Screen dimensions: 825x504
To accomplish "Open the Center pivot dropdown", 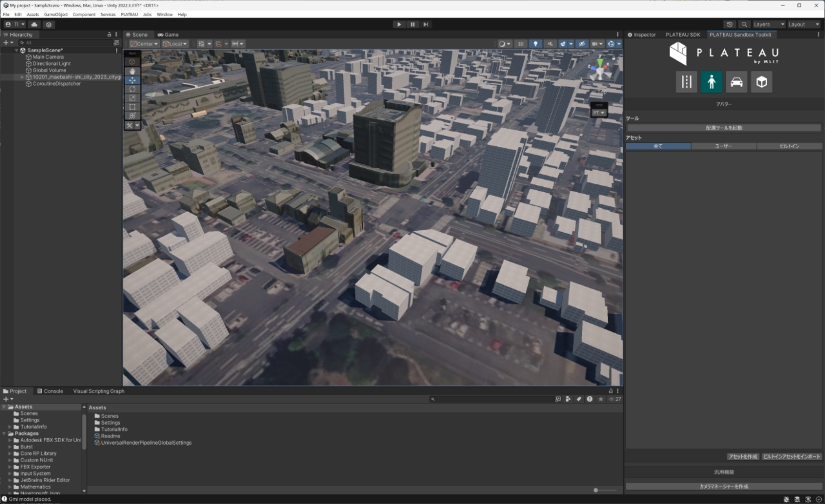I will pos(144,44).
